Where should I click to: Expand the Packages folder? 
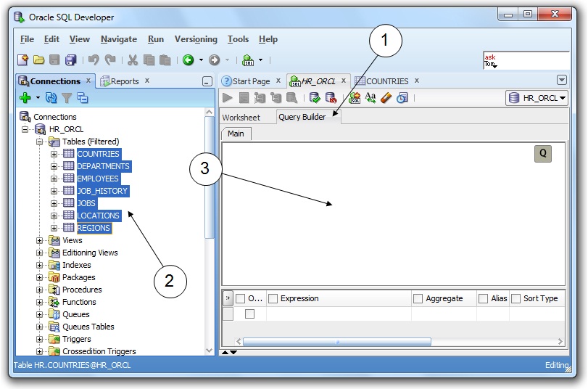click(x=39, y=278)
